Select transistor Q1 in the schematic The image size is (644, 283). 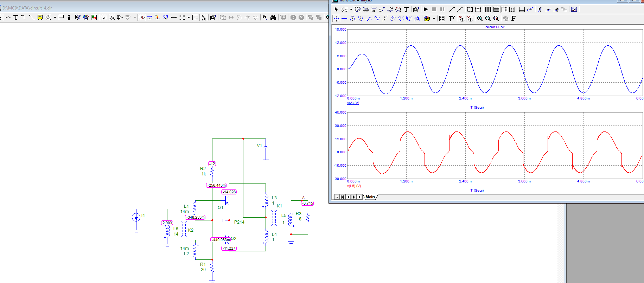tap(226, 201)
